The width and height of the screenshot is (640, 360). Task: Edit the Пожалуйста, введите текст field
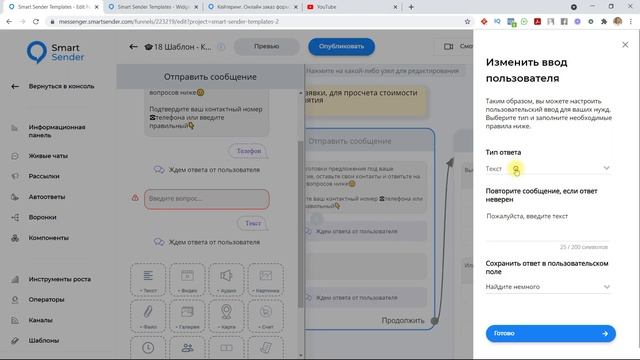(547, 226)
